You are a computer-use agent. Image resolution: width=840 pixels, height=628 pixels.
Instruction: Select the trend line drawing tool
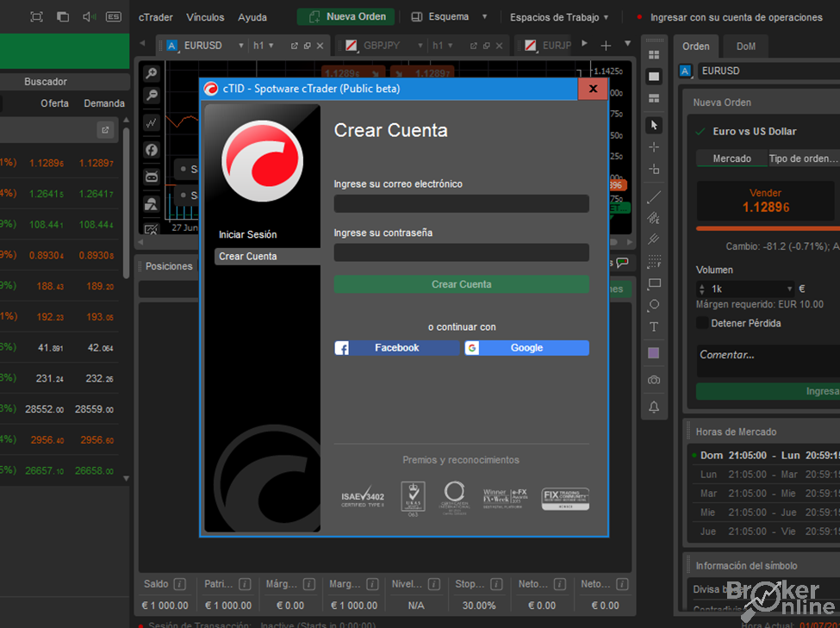pos(654,197)
